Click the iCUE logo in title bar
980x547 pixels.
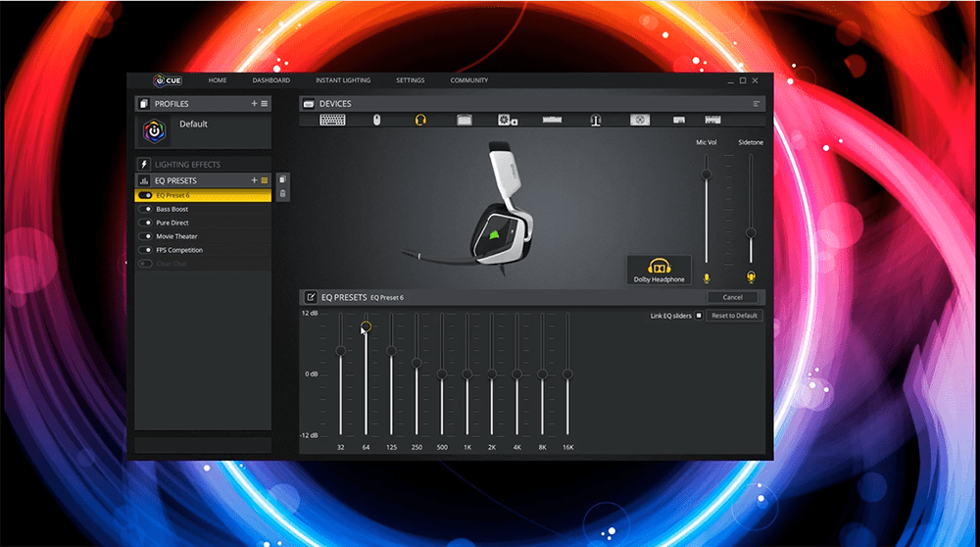168,80
